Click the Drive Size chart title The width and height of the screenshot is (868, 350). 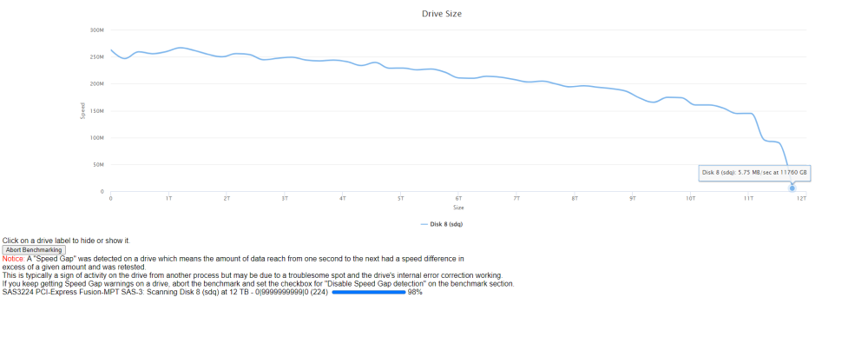(442, 14)
